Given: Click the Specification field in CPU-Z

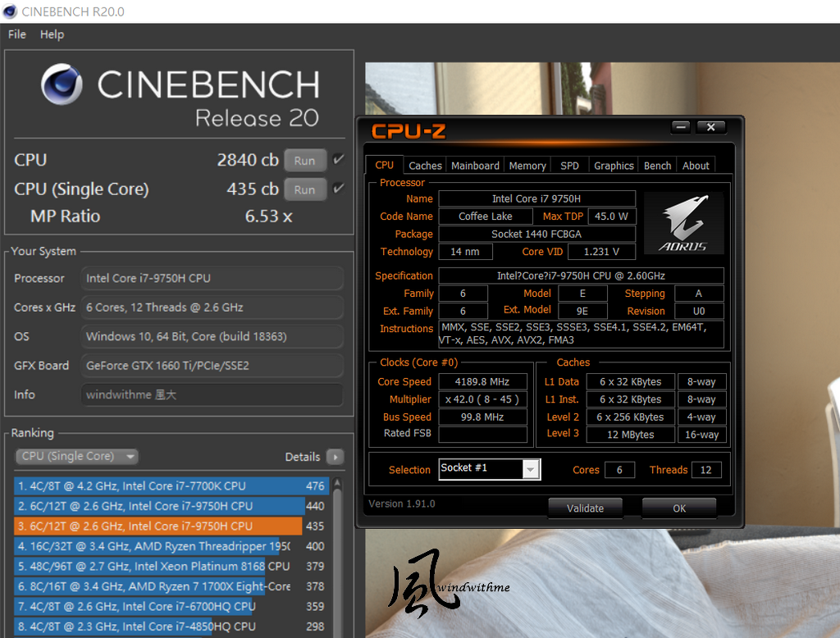Looking at the screenshot, I should pyautogui.click(x=582, y=276).
